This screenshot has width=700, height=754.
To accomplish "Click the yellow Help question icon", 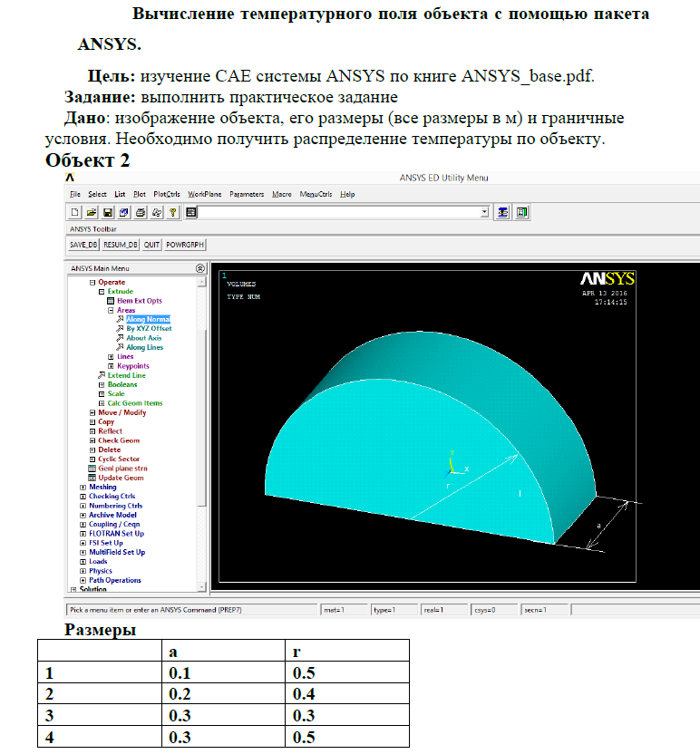I will click(x=172, y=212).
